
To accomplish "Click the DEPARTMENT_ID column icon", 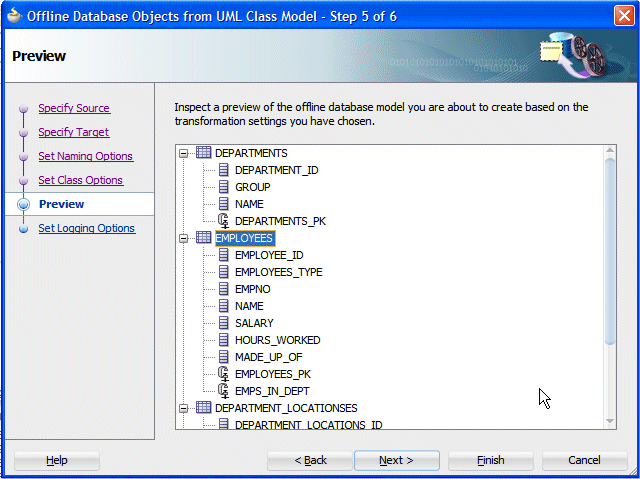I will coord(223,170).
